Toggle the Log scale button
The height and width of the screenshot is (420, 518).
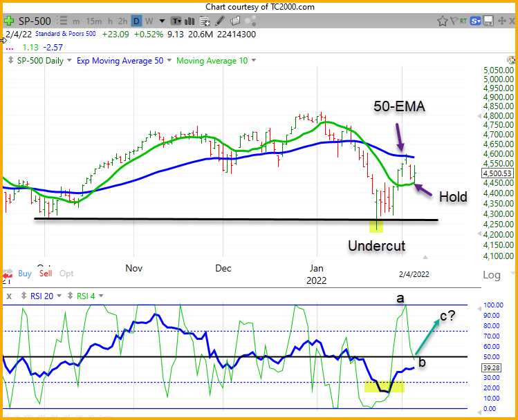(x=492, y=275)
